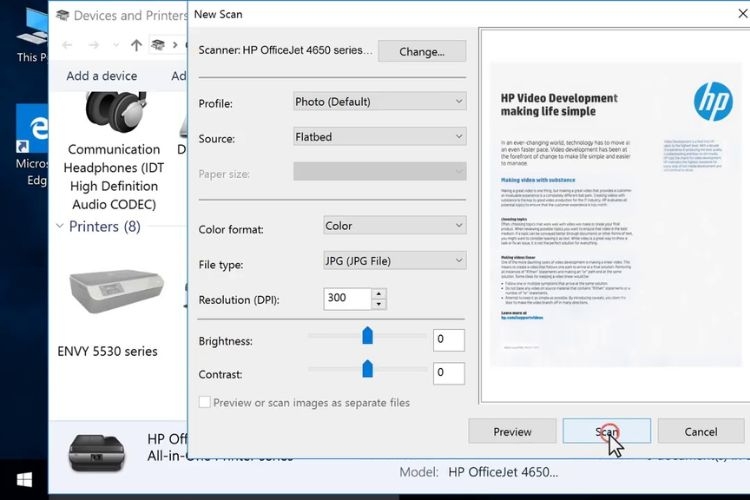Close the New Scan dialog

tap(743, 13)
